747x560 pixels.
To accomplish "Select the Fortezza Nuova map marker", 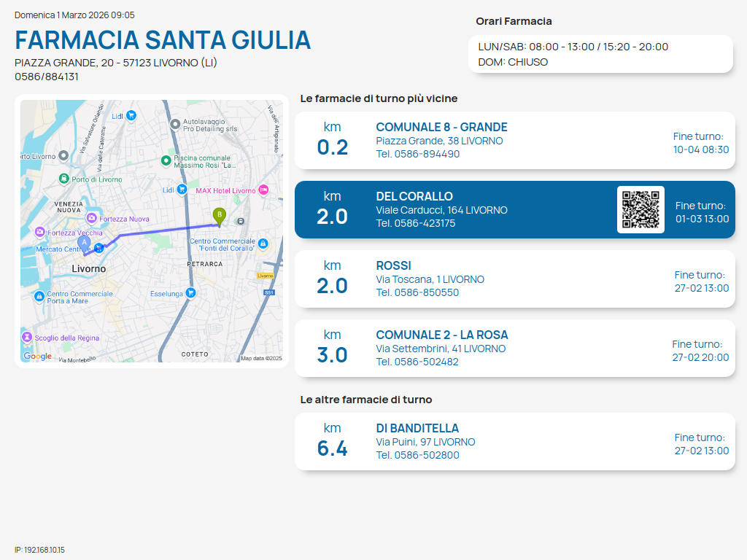I will tap(91, 218).
